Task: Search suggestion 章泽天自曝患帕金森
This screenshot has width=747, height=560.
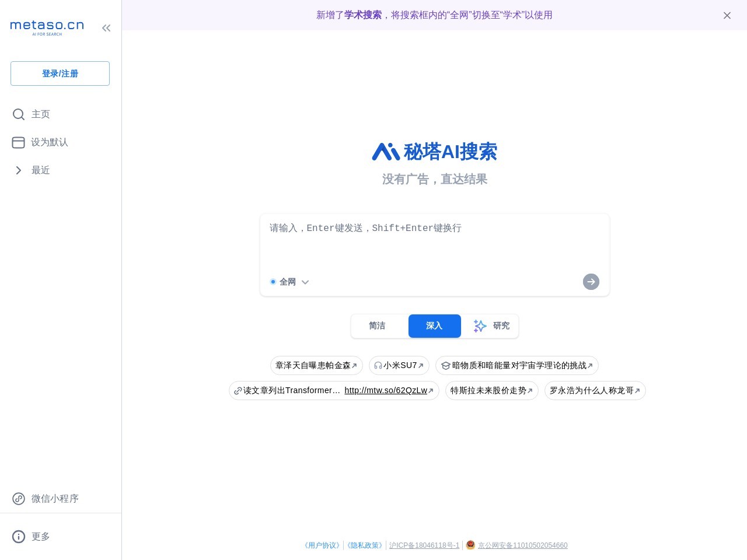Action: [x=316, y=366]
